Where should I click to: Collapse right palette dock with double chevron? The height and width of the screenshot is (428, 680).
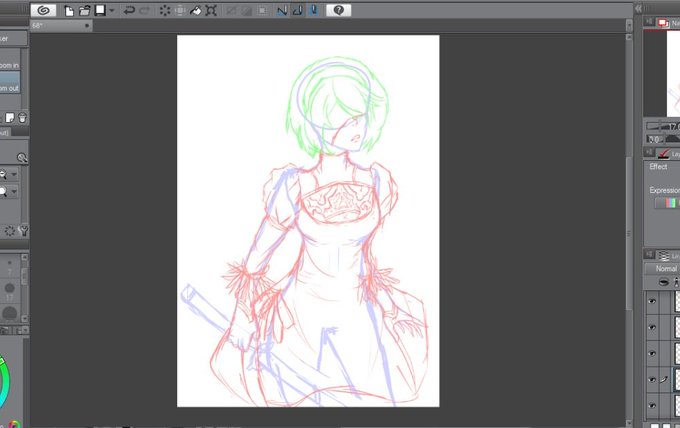pyautogui.click(x=638, y=9)
